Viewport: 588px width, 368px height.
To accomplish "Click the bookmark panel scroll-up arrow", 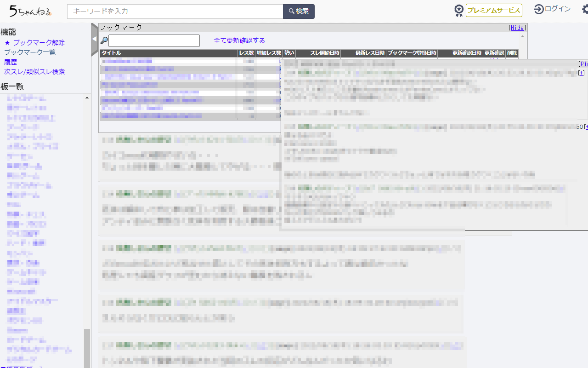I will click(x=522, y=35).
